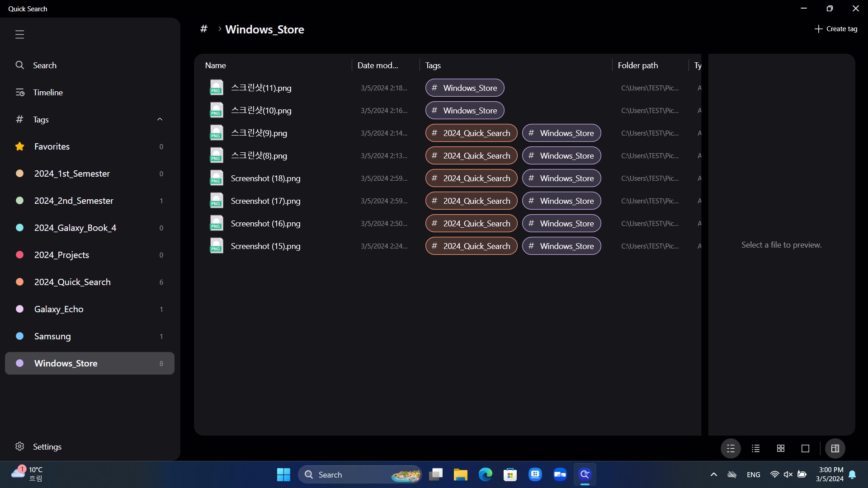Switch to compact list view
The width and height of the screenshot is (868, 488).
[x=755, y=448]
